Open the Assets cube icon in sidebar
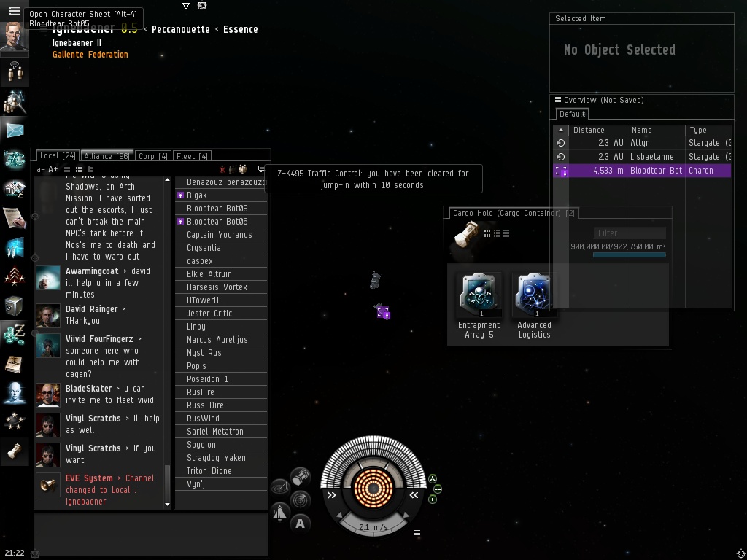 (15, 306)
